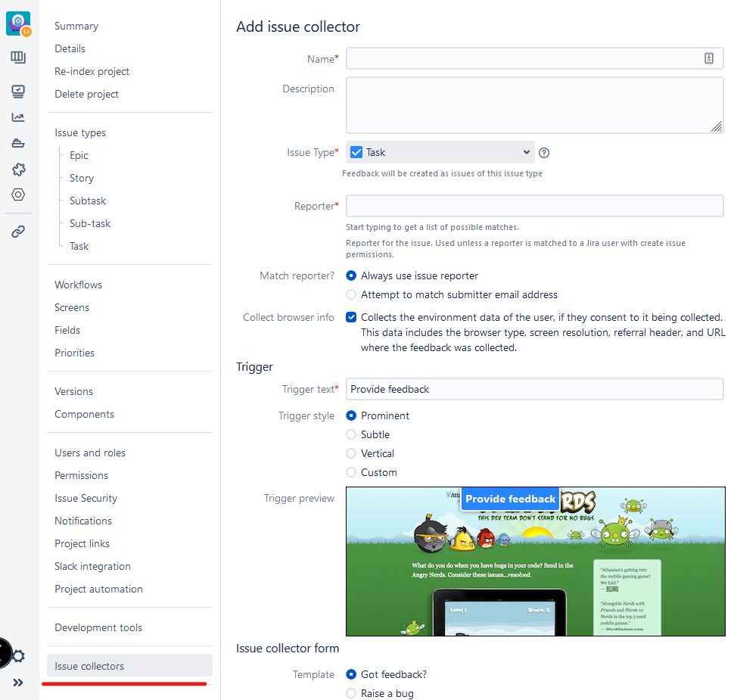
Task: Uncheck the Collect browser info checkbox
Action: coord(351,317)
